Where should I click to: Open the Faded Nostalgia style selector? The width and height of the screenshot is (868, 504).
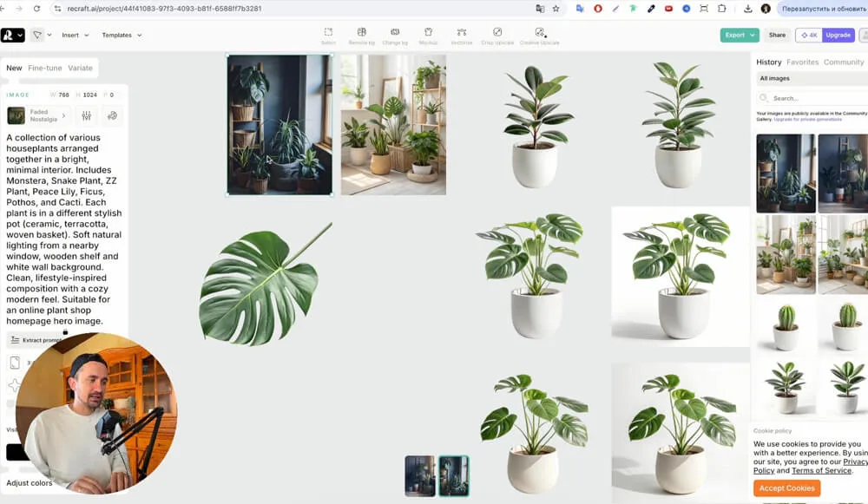(x=37, y=115)
